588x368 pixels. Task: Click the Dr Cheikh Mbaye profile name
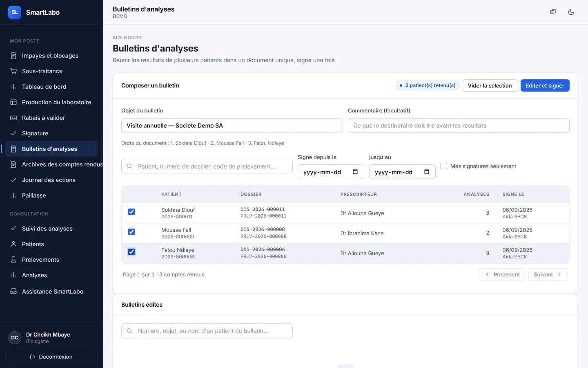point(48,334)
